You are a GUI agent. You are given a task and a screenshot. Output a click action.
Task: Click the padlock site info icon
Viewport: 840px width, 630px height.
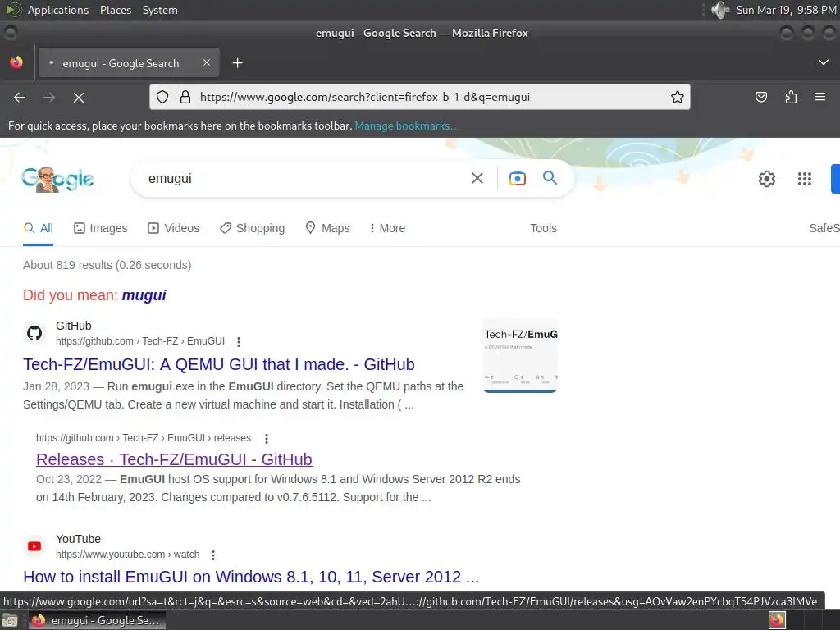pyautogui.click(x=185, y=97)
